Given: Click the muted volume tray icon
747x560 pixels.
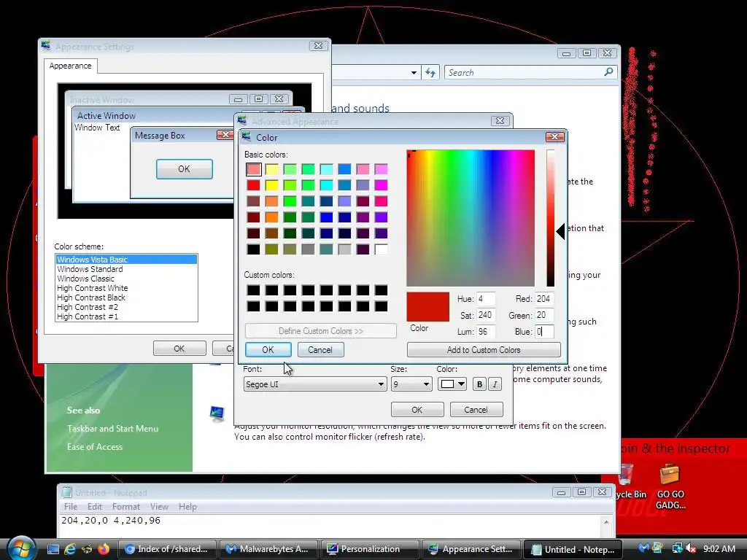Looking at the screenshot, I should pyautogui.click(x=691, y=549).
